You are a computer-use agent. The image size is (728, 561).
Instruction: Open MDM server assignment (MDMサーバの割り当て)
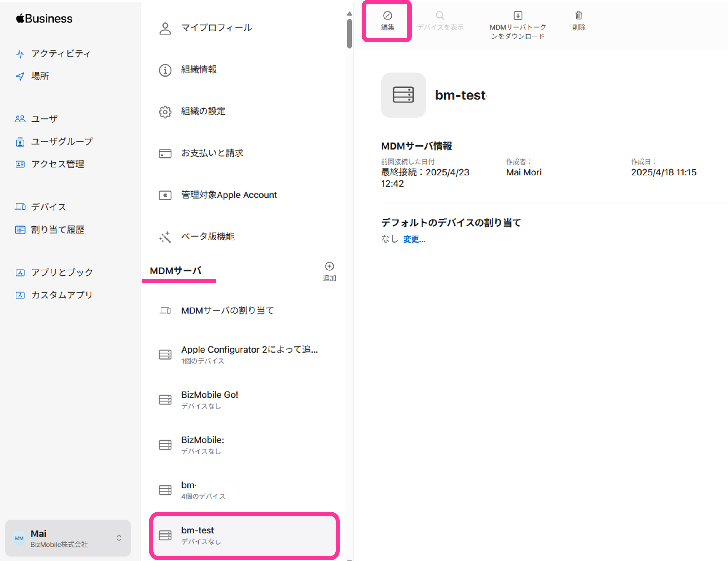coord(227,311)
